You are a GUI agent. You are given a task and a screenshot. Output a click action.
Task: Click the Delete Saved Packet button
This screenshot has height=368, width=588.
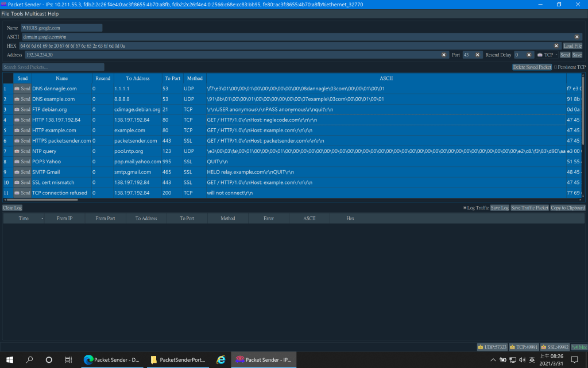tap(532, 67)
